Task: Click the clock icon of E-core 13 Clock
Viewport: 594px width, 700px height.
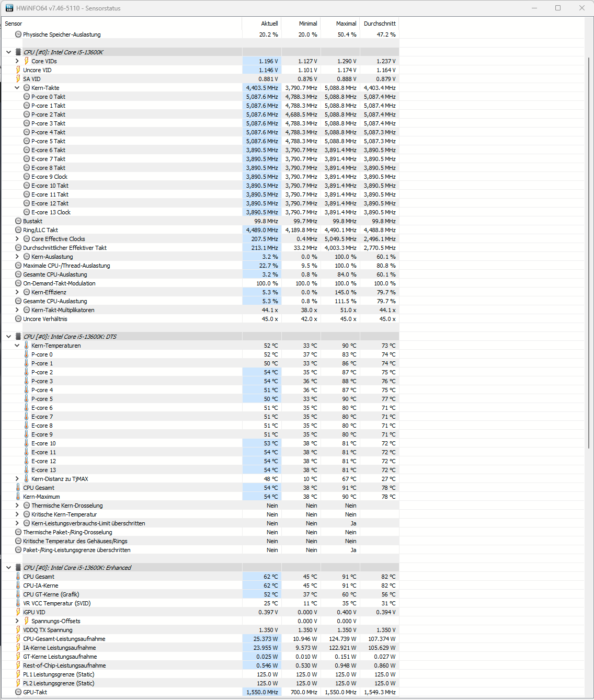Action: point(27,212)
